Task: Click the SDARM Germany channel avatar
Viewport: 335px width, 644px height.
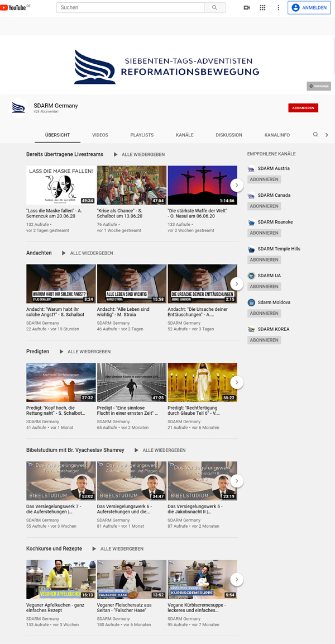Action: pos(18,107)
